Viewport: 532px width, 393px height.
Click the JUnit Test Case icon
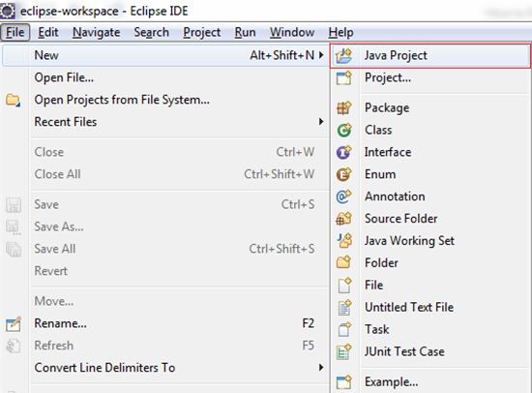(344, 351)
